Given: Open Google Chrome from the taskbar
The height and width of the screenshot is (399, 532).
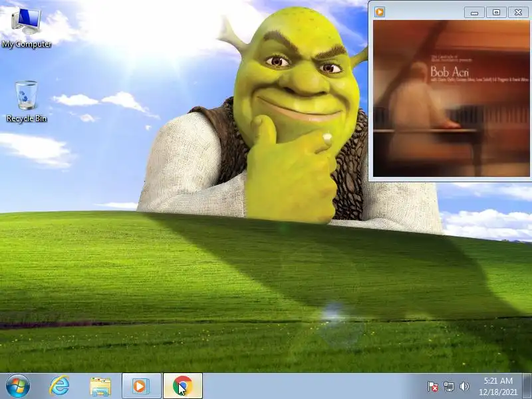Looking at the screenshot, I should click(183, 386).
